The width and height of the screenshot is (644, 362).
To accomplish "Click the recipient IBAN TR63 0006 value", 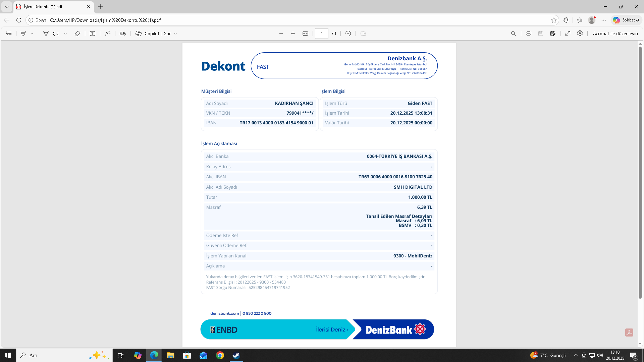I will (x=395, y=177).
